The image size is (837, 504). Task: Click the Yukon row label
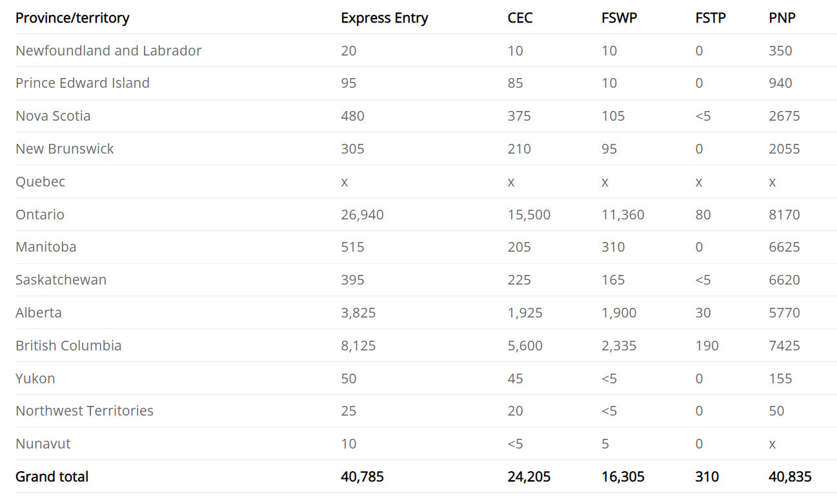tap(35, 379)
